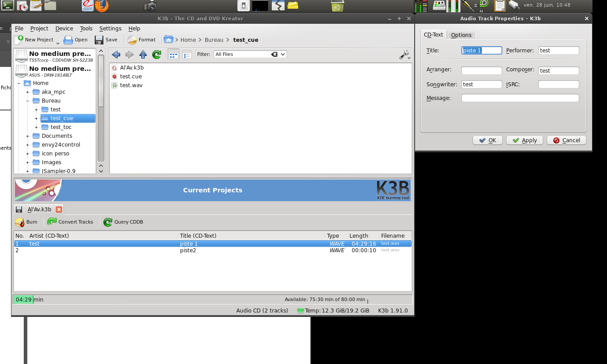Click the Home breadcrumb text

[188, 40]
